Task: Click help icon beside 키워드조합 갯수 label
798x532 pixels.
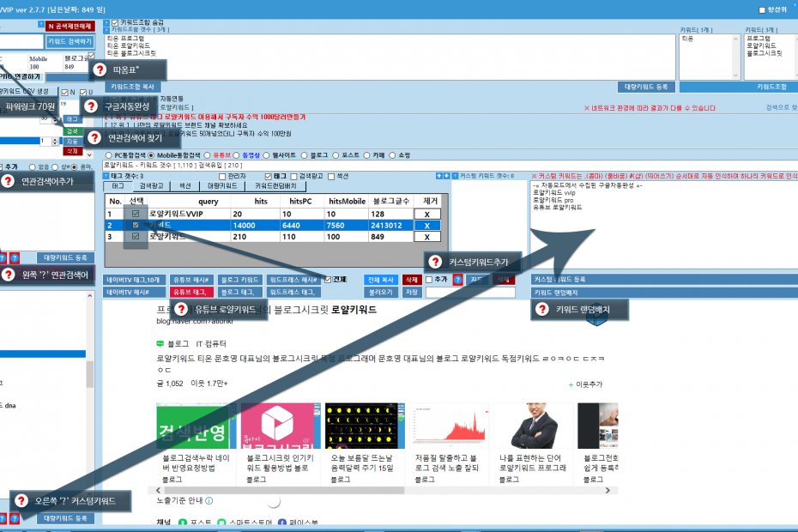Action: pos(106,30)
